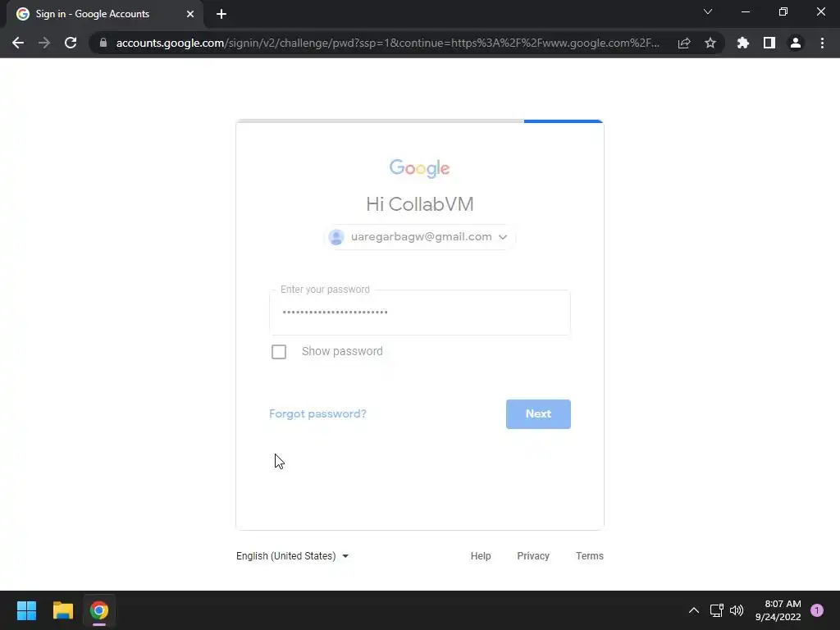This screenshot has height=630, width=840.
Task: Open the English (United States) language dropdown
Action: (293, 556)
